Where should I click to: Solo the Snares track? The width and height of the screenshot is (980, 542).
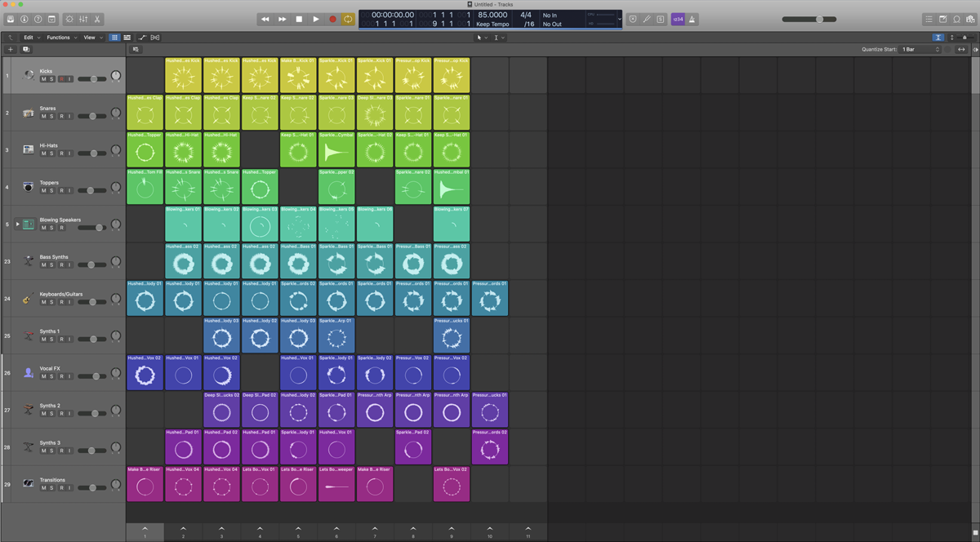coord(53,116)
